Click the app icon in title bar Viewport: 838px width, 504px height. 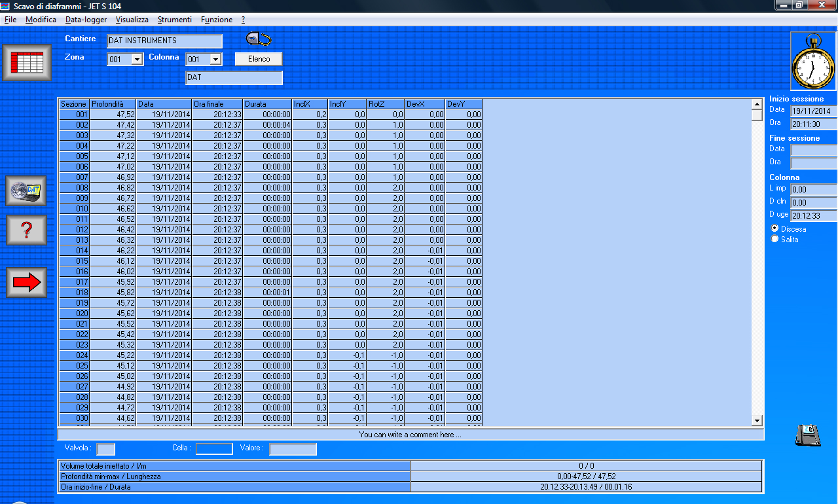click(x=6, y=6)
